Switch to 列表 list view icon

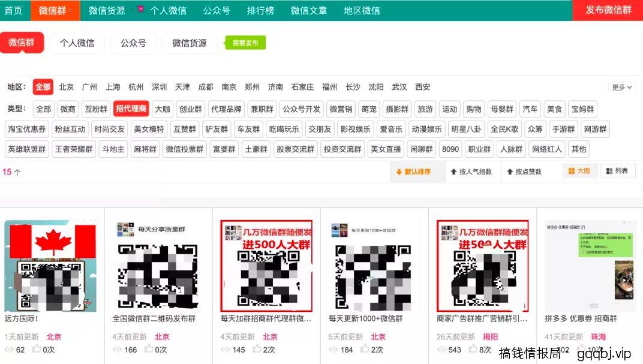tap(609, 170)
